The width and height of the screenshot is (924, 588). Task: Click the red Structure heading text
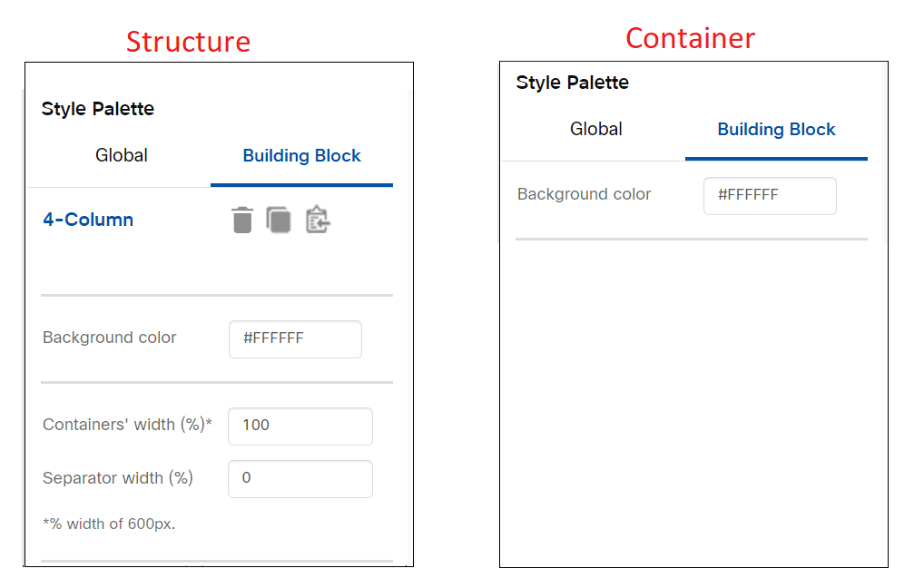(188, 43)
